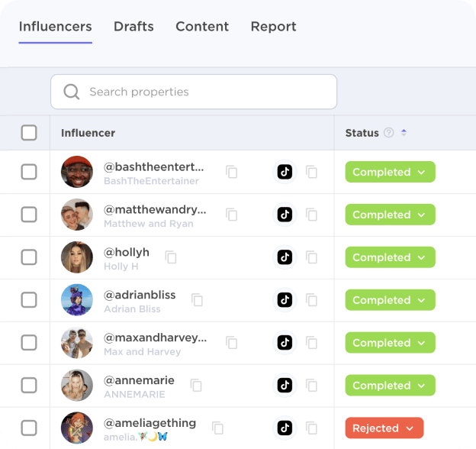Click the Status help question icon
The height and width of the screenshot is (449, 476).
tap(388, 133)
